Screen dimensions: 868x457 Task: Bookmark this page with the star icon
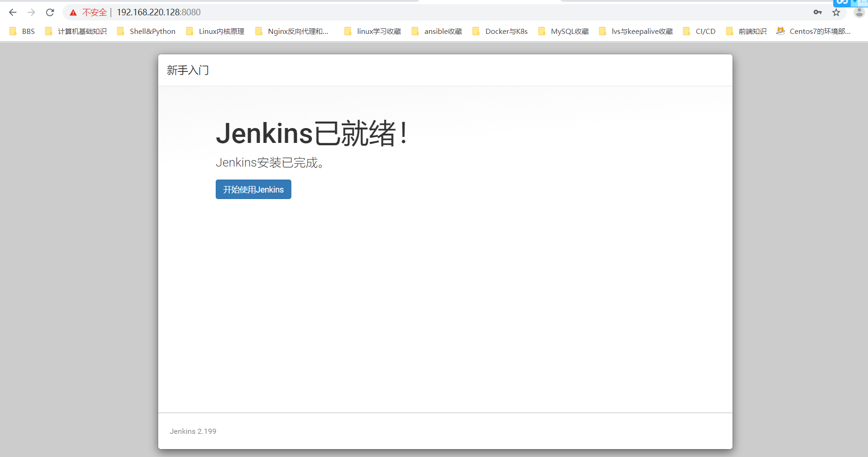click(x=836, y=13)
